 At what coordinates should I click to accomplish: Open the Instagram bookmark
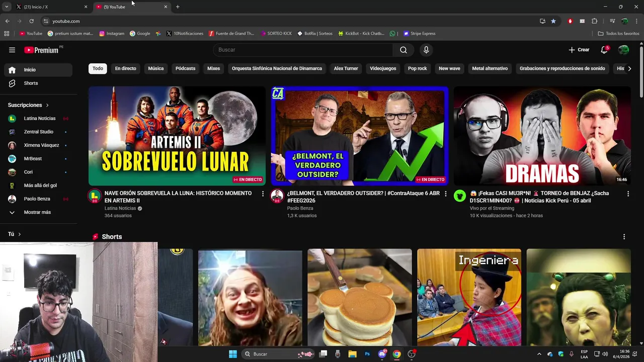pyautogui.click(x=112, y=34)
